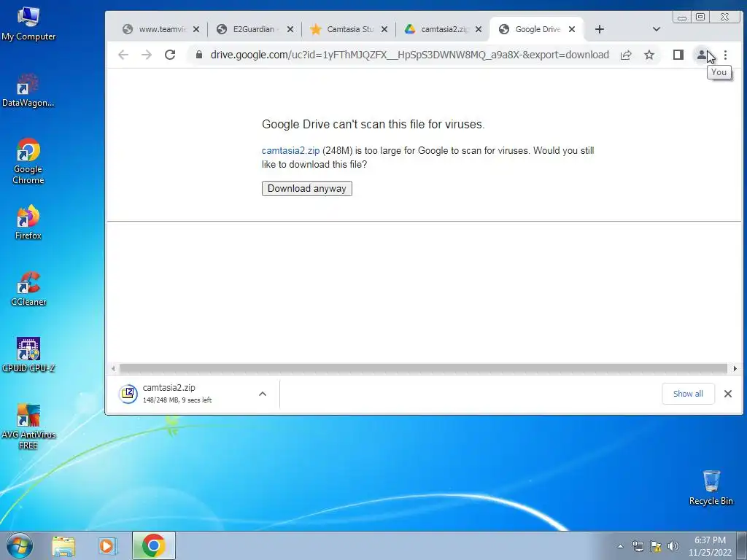Maximize the Chrome window

pyautogui.click(x=700, y=17)
